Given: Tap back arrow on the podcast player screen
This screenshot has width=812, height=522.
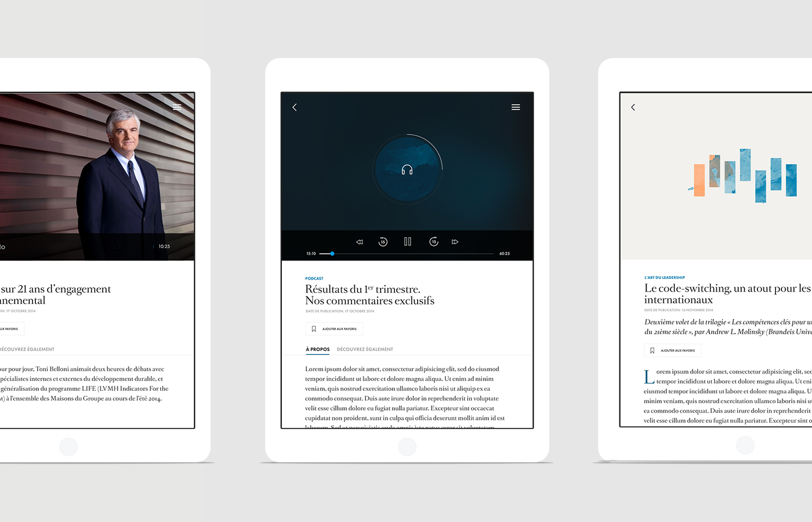Looking at the screenshot, I should (x=295, y=107).
